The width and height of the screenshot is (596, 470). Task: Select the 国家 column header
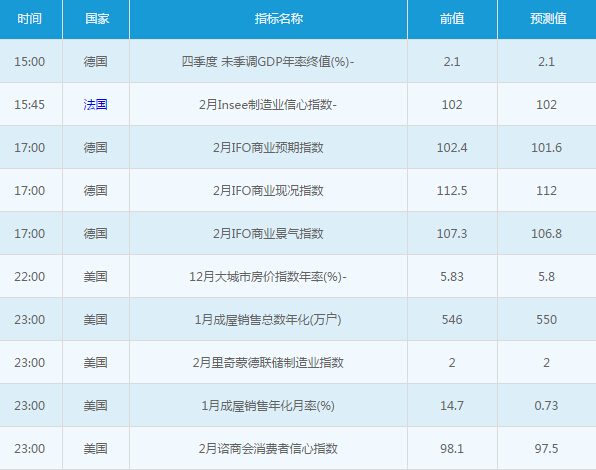pos(97,19)
